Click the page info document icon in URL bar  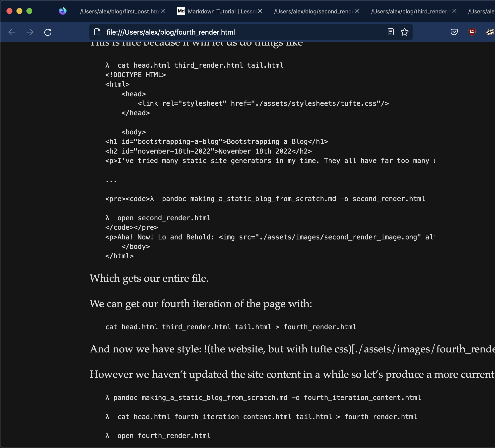pos(97,32)
